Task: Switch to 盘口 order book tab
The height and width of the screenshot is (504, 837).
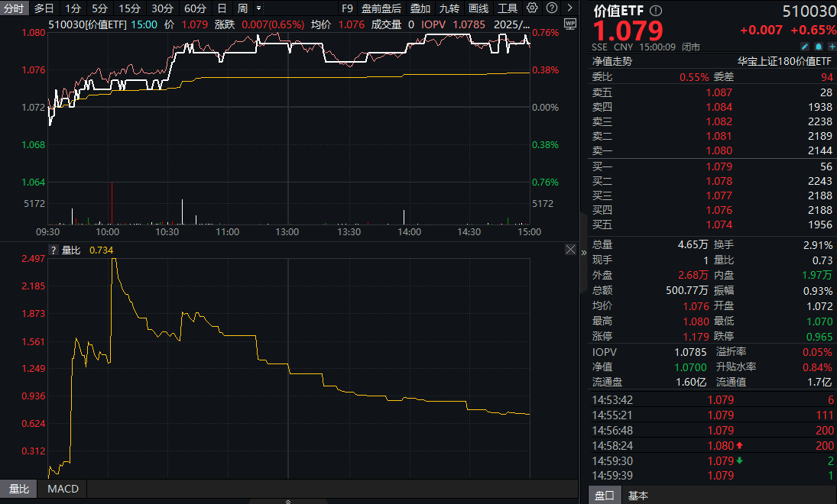Action: (605, 495)
